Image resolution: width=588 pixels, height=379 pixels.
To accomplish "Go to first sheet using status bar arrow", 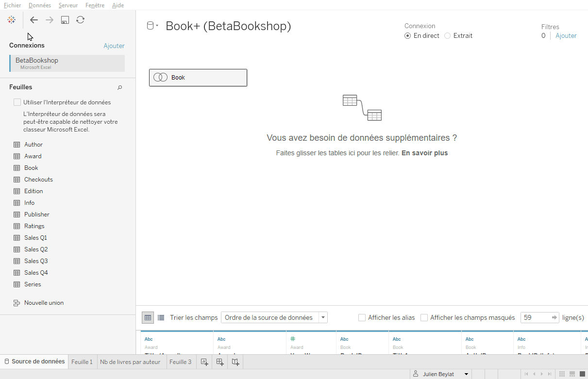I will (526, 374).
